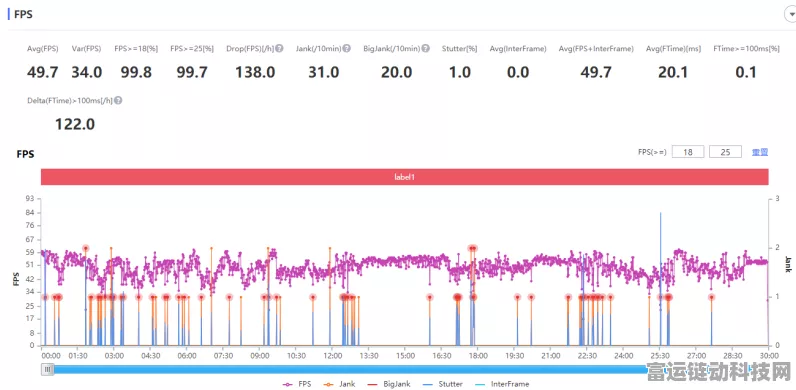
Task: Click the BigJank marker near 01:30 at top
Action: coord(86,248)
